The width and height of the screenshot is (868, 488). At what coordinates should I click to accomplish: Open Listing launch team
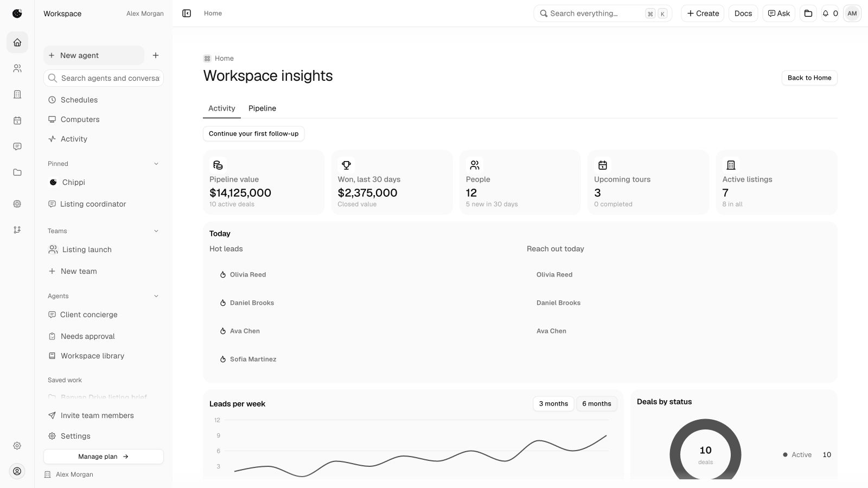pos(104,249)
